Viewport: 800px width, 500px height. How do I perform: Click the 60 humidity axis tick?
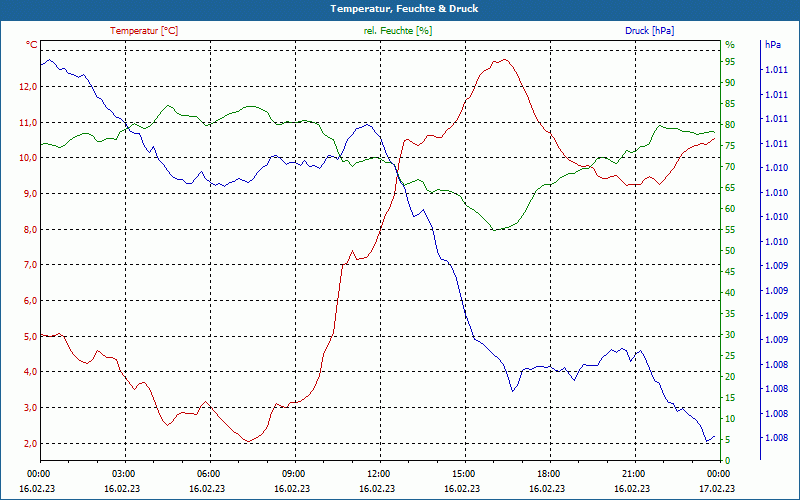(x=730, y=209)
